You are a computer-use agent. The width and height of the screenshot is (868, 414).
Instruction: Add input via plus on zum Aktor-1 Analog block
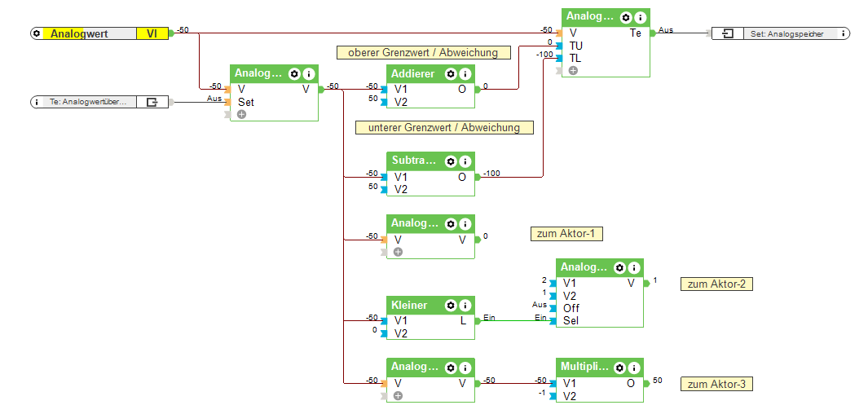click(398, 253)
